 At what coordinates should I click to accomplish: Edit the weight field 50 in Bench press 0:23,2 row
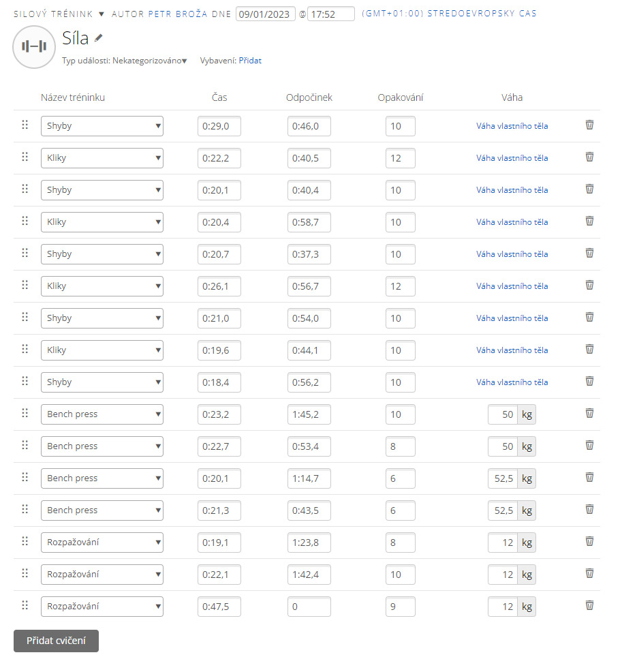tap(503, 414)
